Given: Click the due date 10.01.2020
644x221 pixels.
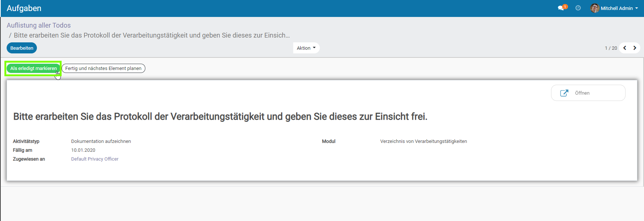Looking at the screenshot, I should (x=83, y=150).
